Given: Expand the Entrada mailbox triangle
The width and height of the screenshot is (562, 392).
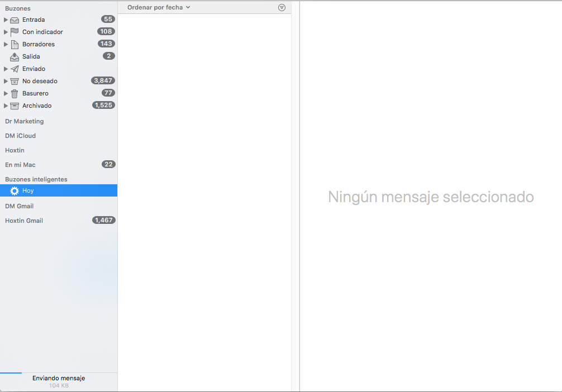Looking at the screenshot, I should [x=6, y=20].
